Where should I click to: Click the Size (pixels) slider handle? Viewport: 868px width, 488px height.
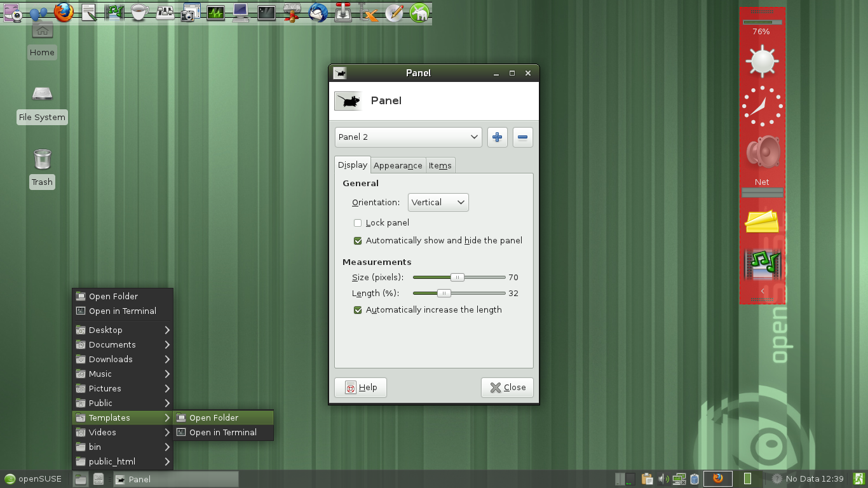tap(457, 278)
